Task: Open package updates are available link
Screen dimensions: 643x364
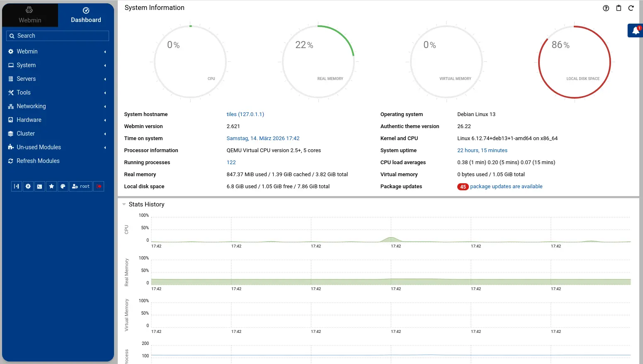Action: [506, 187]
